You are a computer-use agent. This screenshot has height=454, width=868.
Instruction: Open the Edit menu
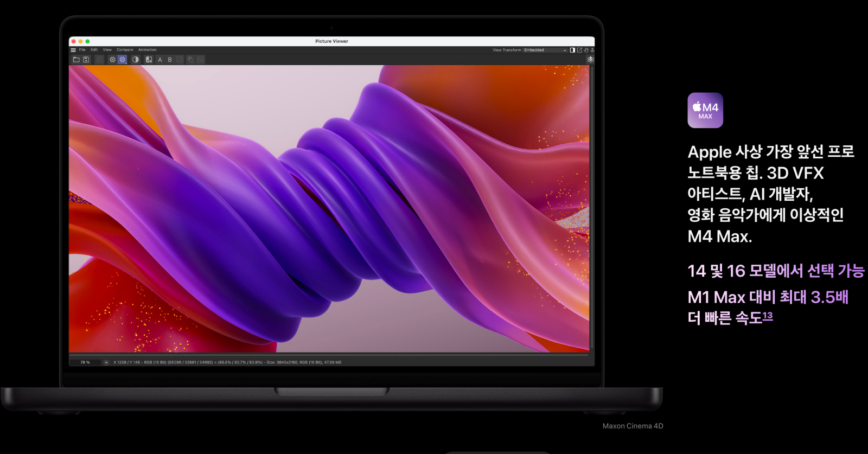tap(94, 50)
